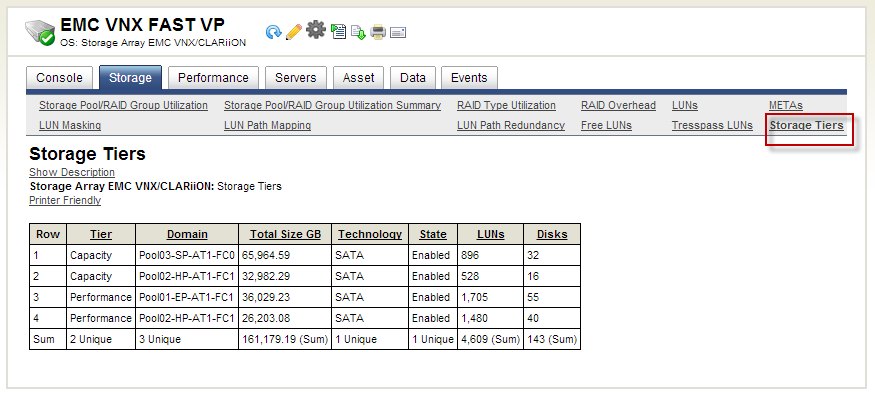This screenshot has height=403, width=875.
Task: Sort by Disks column header
Action: [552, 234]
